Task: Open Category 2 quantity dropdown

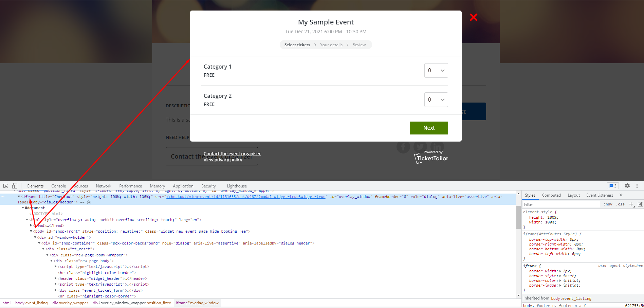Action: tap(436, 99)
